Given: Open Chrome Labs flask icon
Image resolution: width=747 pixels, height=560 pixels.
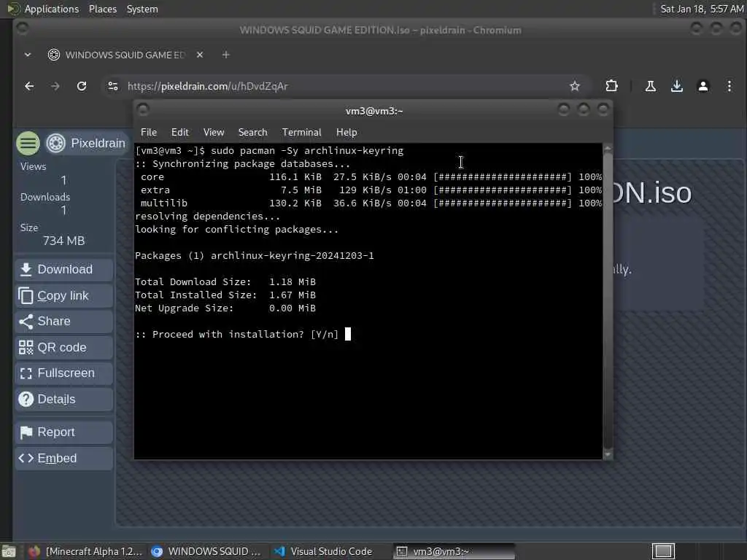Looking at the screenshot, I should (x=650, y=86).
